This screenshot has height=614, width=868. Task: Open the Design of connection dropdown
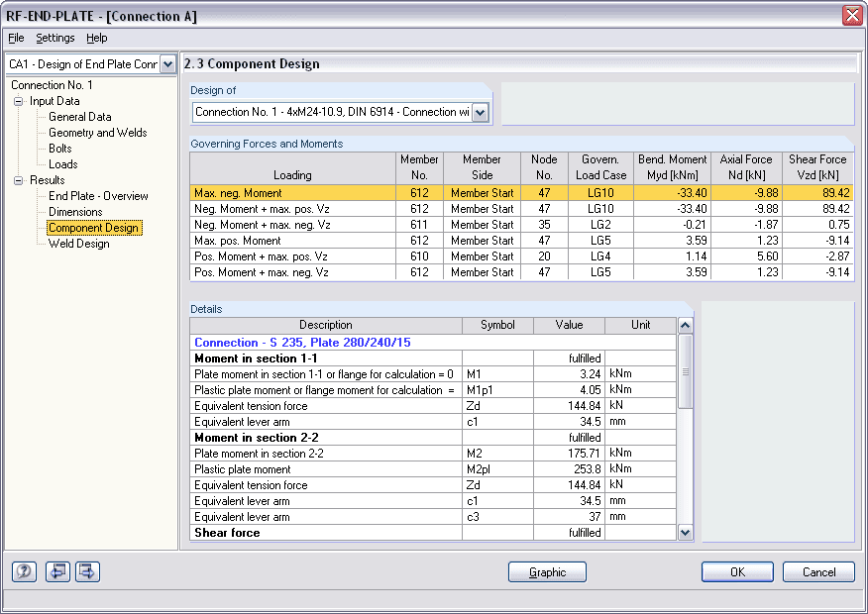pyautogui.click(x=481, y=113)
